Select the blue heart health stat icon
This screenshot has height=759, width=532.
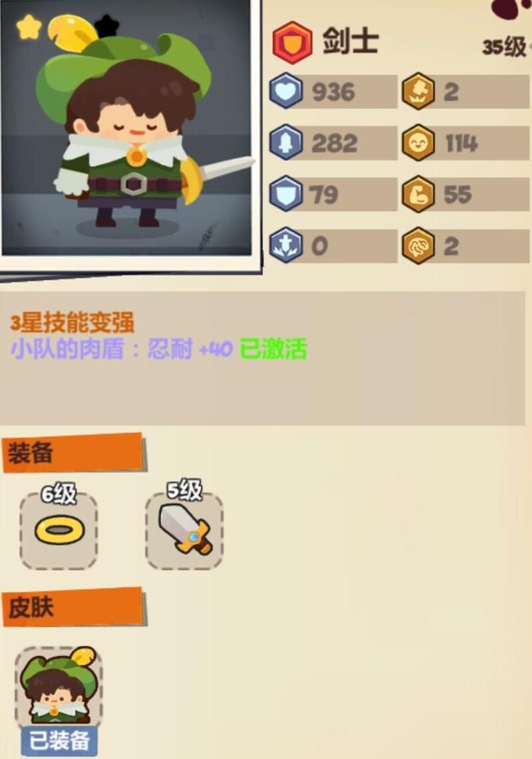click(x=286, y=90)
